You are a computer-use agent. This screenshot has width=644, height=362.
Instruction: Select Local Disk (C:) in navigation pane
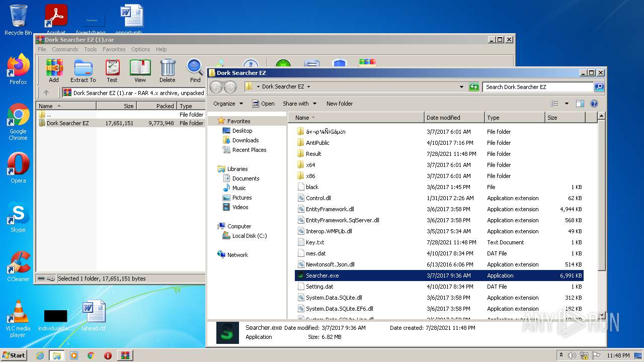click(x=250, y=236)
